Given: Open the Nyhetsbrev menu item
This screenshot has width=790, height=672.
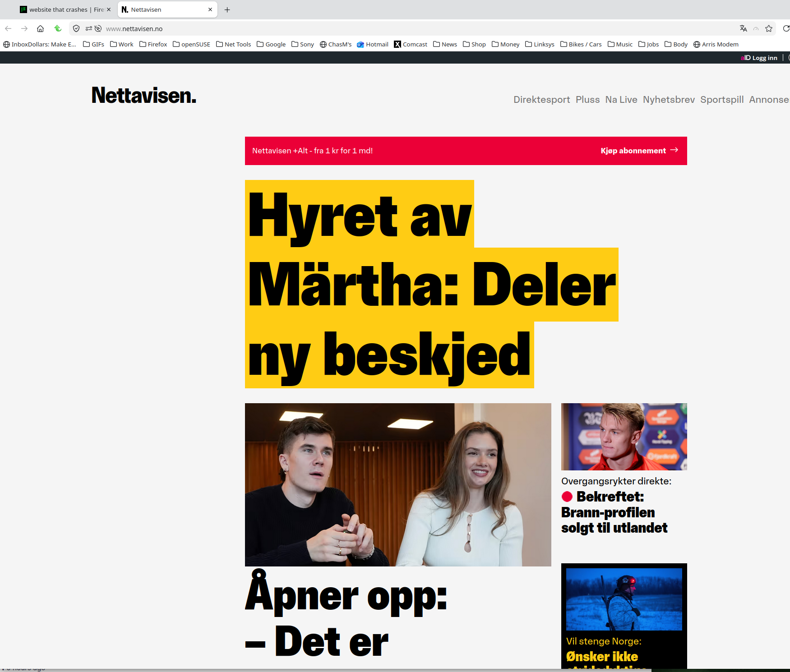Looking at the screenshot, I should click(669, 100).
